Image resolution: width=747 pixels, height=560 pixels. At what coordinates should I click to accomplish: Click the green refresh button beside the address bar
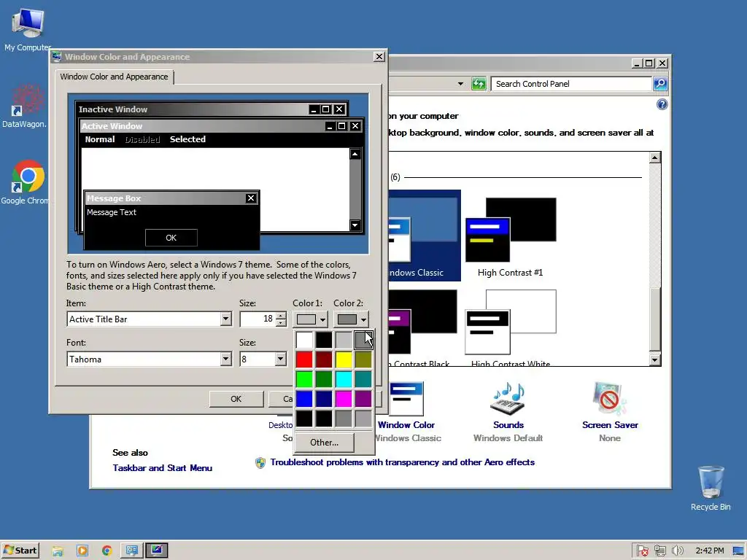pos(479,84)
